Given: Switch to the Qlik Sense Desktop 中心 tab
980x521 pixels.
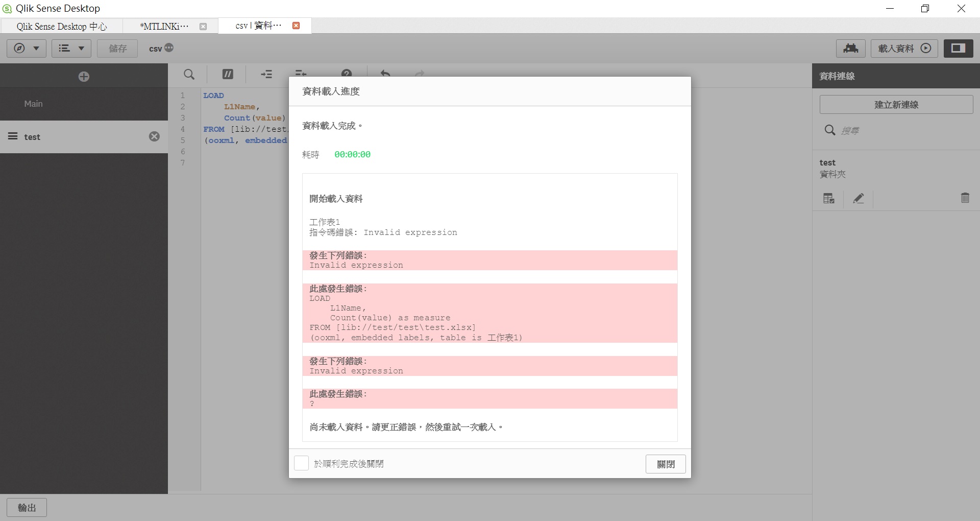Looking at the screenshot, I should click(62, 26).
